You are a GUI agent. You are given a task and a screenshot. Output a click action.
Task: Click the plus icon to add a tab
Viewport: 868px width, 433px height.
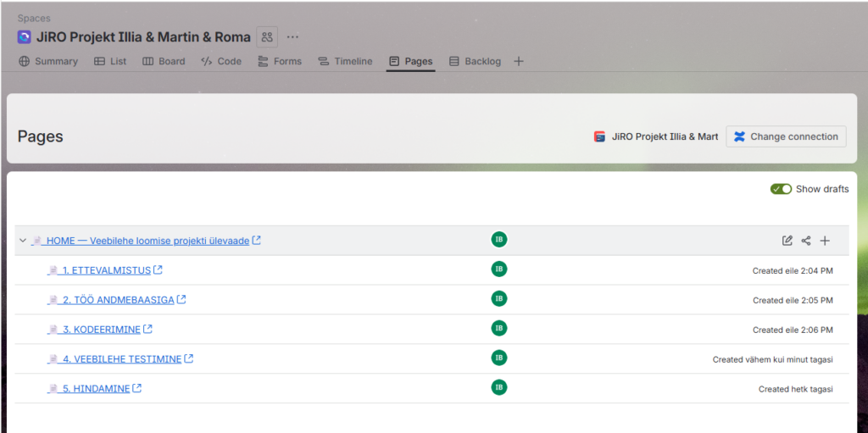coord(519,61)
